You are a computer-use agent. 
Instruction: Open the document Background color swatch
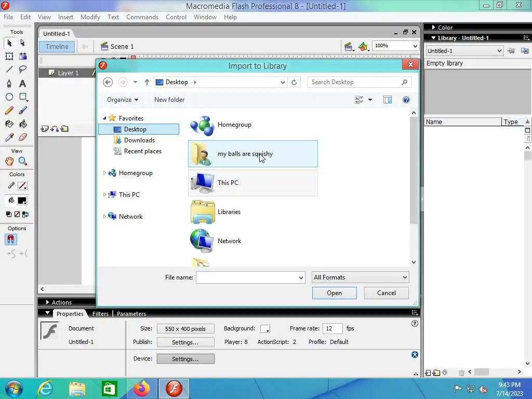pyautogui.click(x=265, y=328)
